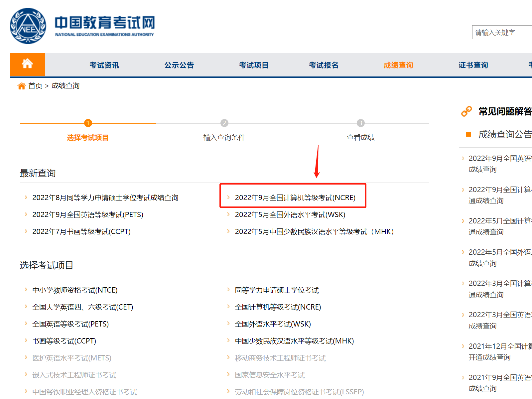Open 2022年9月全国计算机等级考试(NCRE)
532x399 pixels.
pyautogui.click(x=295, y=198)
